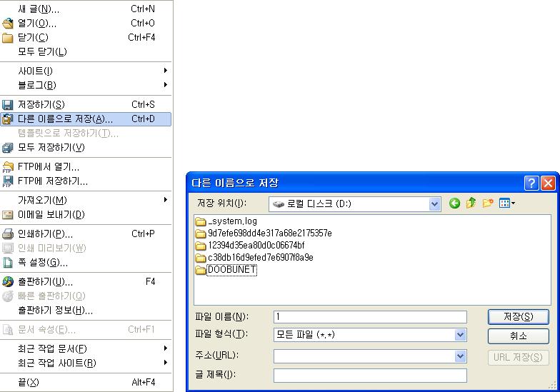The height and width of the screenshot is (392, 560).
Task: Click the 글 제목(I) input field
Action: click(370, 376)
